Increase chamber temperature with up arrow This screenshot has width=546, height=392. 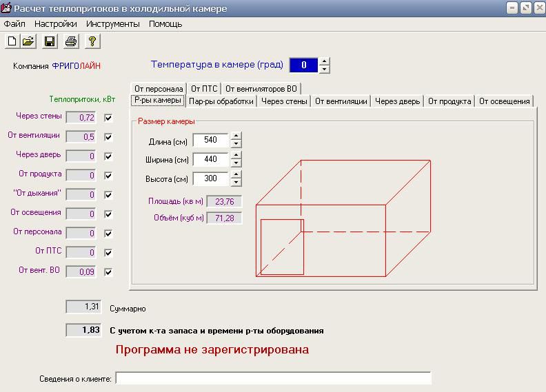[x=325, y=61]
